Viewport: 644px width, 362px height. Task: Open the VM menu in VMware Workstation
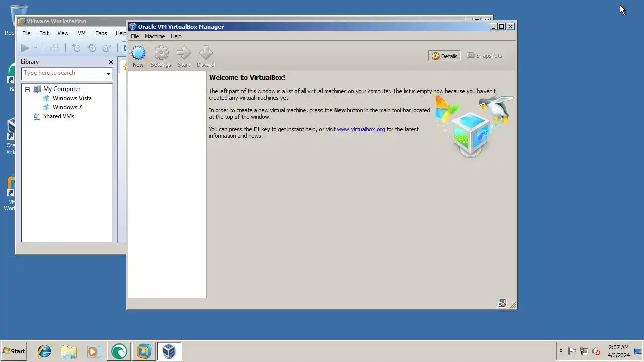tap(82, 33)
